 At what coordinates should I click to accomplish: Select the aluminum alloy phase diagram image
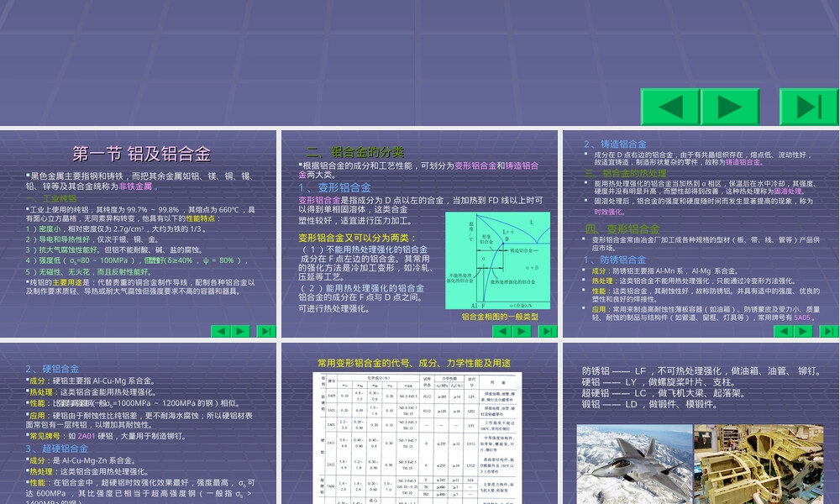497,260
